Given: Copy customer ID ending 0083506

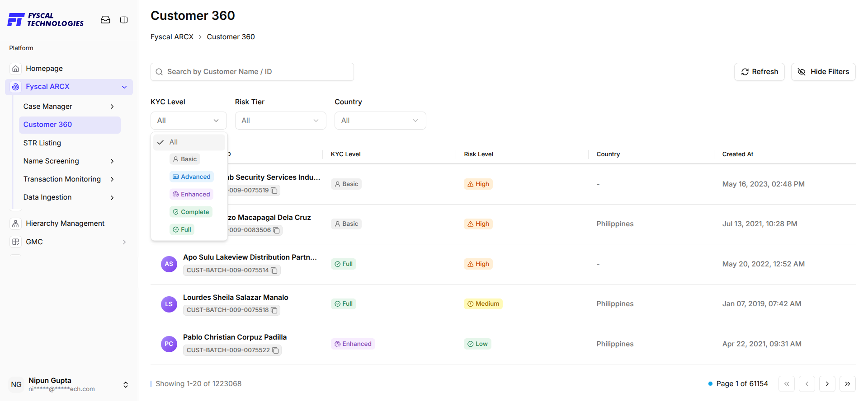Looking at the screenshot, I should [x=276, y=230].
